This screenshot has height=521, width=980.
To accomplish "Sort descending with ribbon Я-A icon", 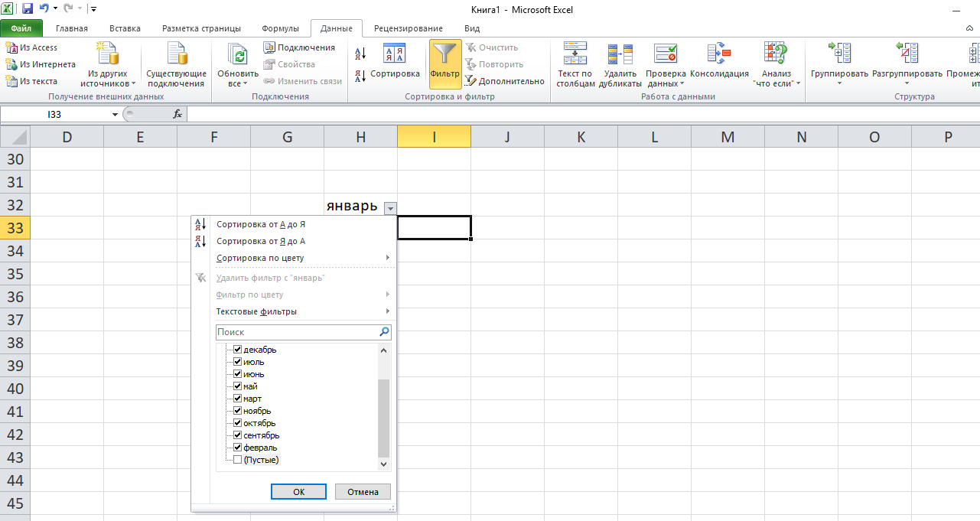I will [360, 76].
